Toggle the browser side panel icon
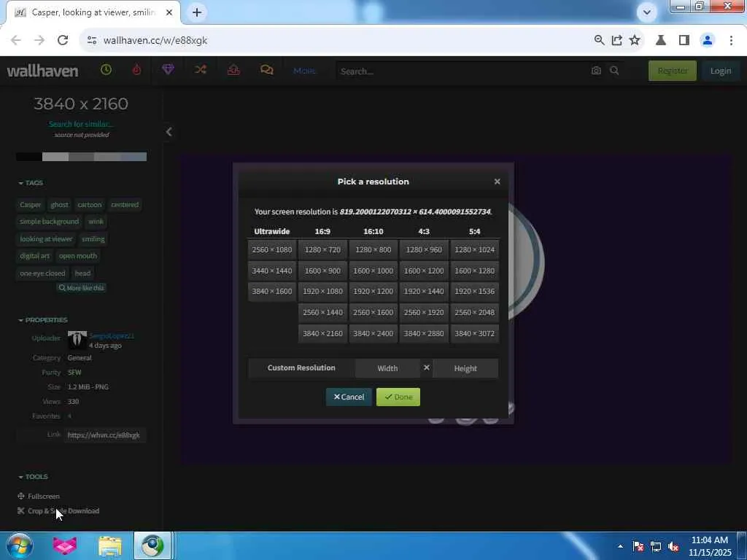Screen dimensions: 747x560 coord(684,41)
